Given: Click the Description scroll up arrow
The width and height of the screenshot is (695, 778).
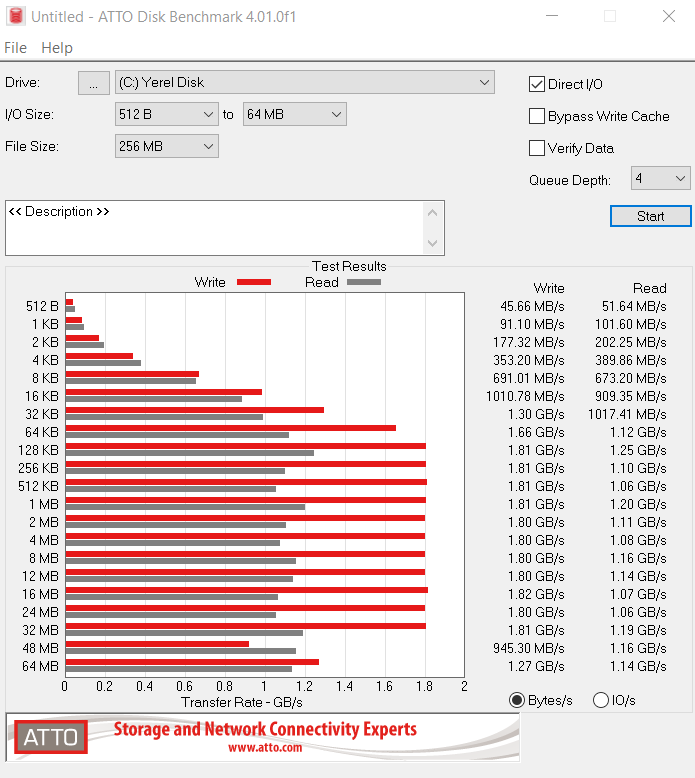Looking at the screenshot, I should click(x=433, y=213).
